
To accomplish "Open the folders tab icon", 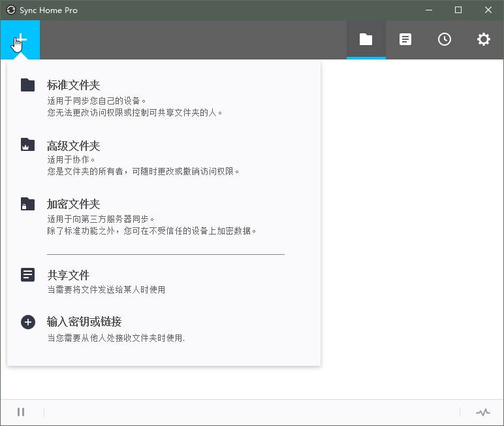I will point(366,40).
